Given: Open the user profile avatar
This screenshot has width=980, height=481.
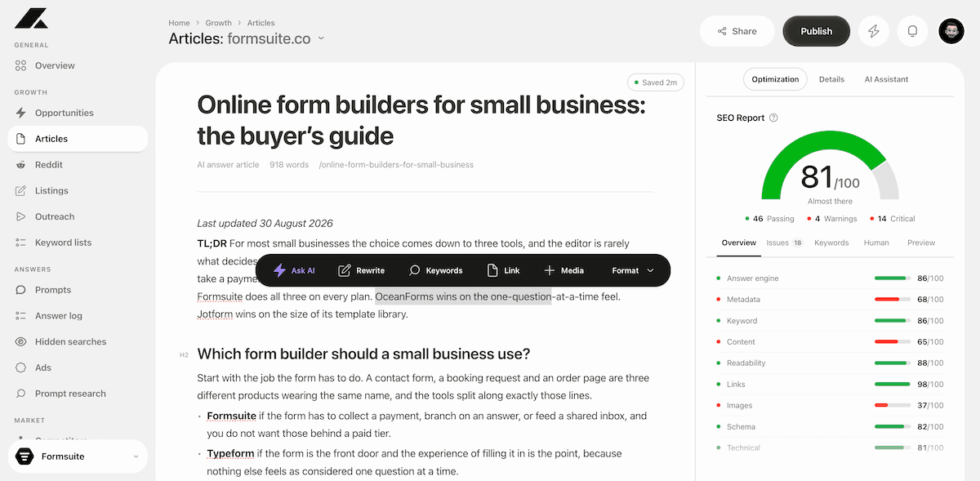Looking at the screenshot, I should coord(951,31).
